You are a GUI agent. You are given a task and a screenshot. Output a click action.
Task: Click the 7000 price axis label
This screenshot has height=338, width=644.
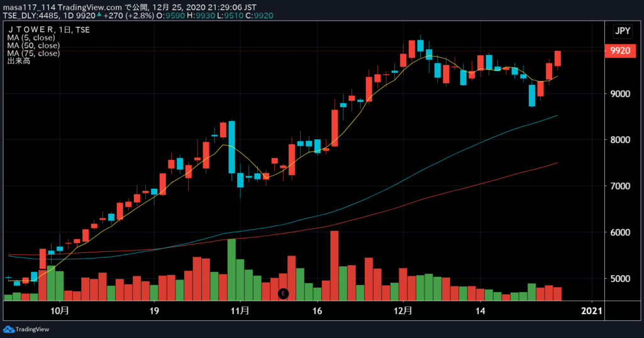point(619,186)
